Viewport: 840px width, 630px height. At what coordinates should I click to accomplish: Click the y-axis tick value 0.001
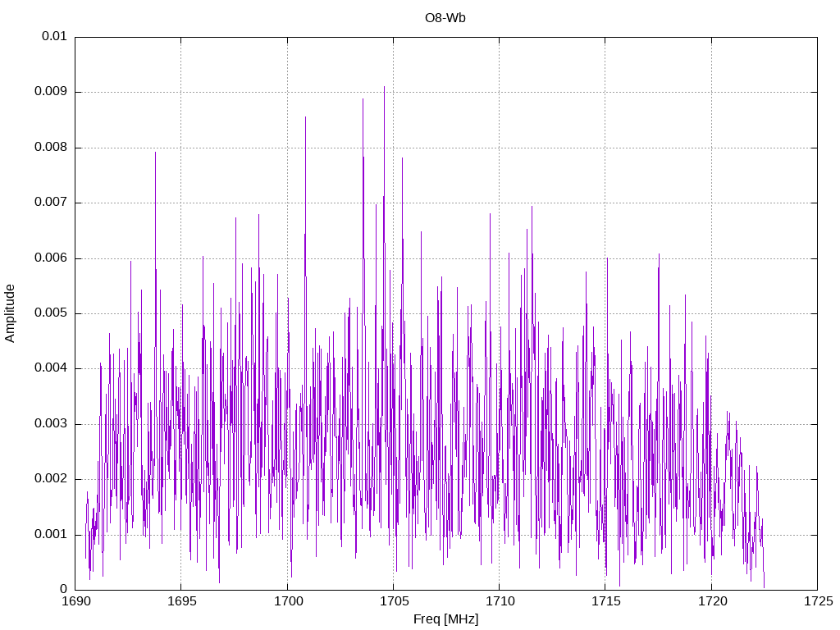[x=51, y=535]
